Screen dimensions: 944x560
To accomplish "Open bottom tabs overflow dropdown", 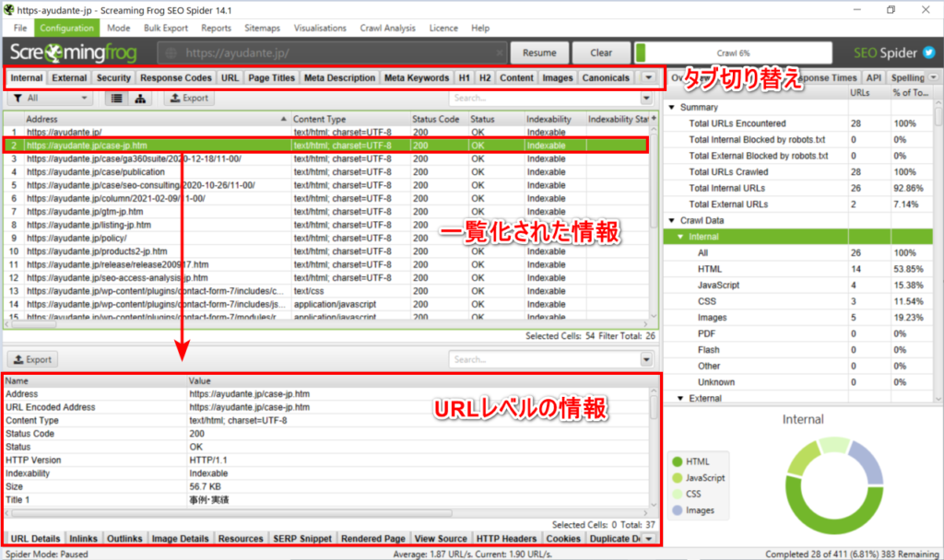I will point(648,538).
